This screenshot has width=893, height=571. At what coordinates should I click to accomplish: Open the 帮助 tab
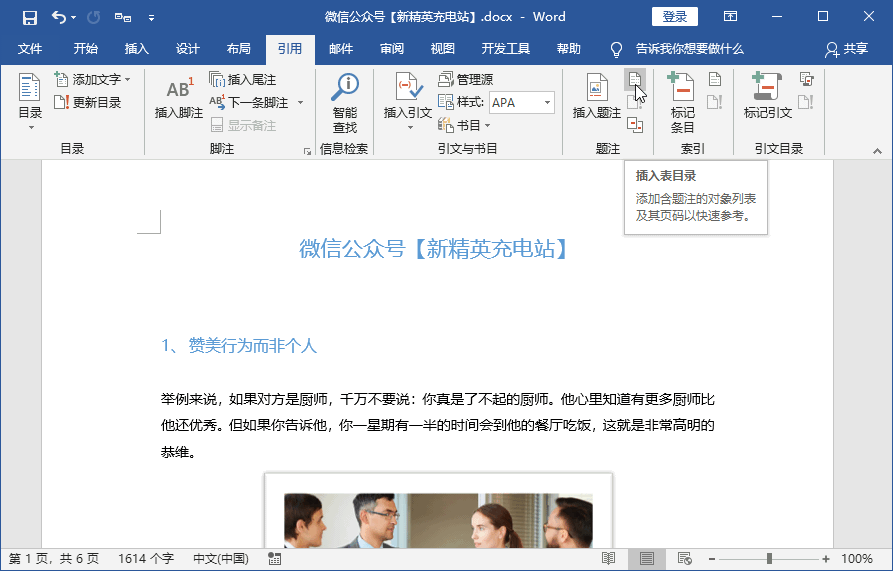[x=568, y=49]
